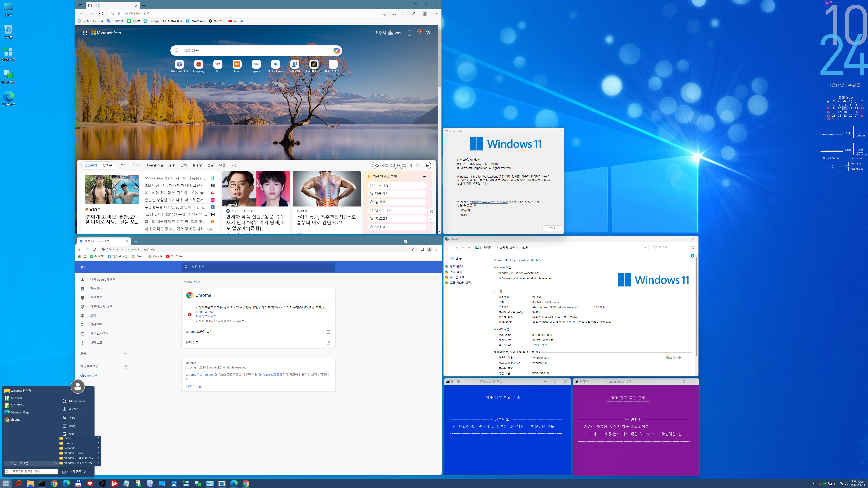Expand 모든 프로그램 list

31,463
